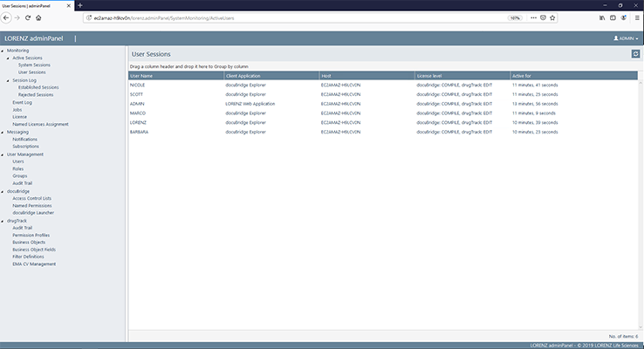Sort by License level column header
This screenshot has height=349, width=644.
pos(462,76)
